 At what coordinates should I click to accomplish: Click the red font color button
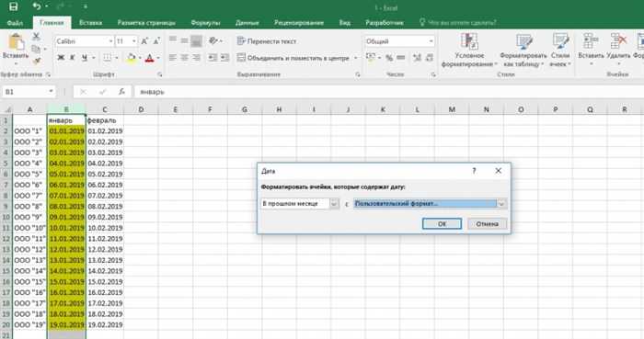point(149,58)
